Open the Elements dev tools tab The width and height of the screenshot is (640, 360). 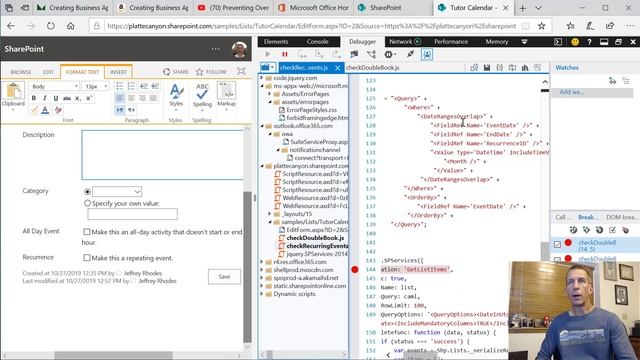pos(276,42)
